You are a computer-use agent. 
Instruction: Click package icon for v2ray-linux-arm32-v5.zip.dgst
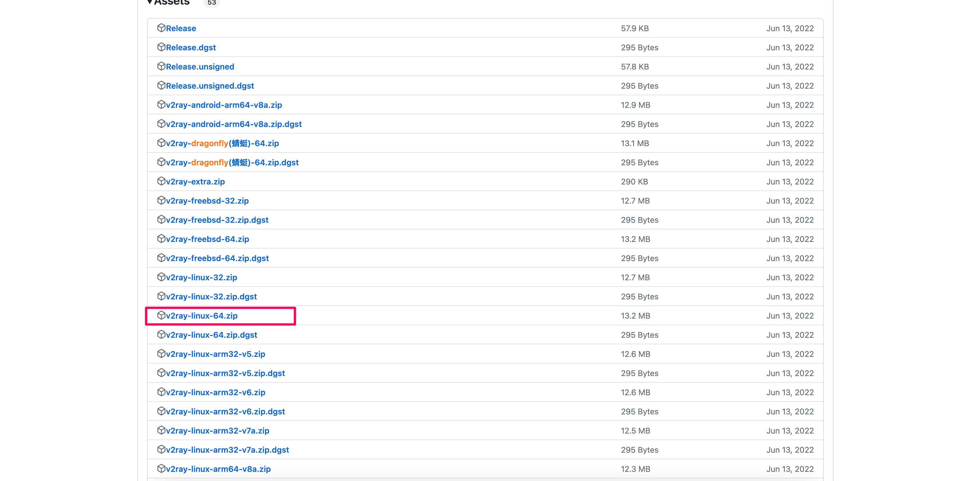pyautogui.click(x=161, y=373)
